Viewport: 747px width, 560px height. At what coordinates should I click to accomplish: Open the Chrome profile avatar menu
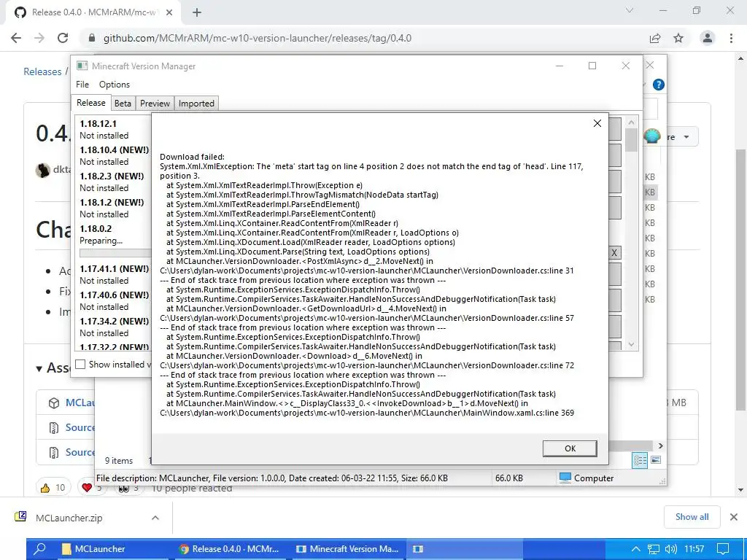[708, 38]
